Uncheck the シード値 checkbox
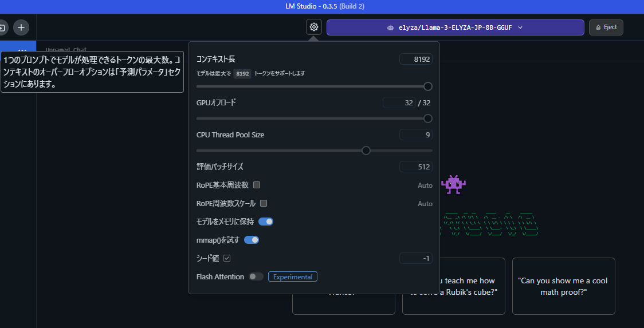 click(x=227, y=258)
